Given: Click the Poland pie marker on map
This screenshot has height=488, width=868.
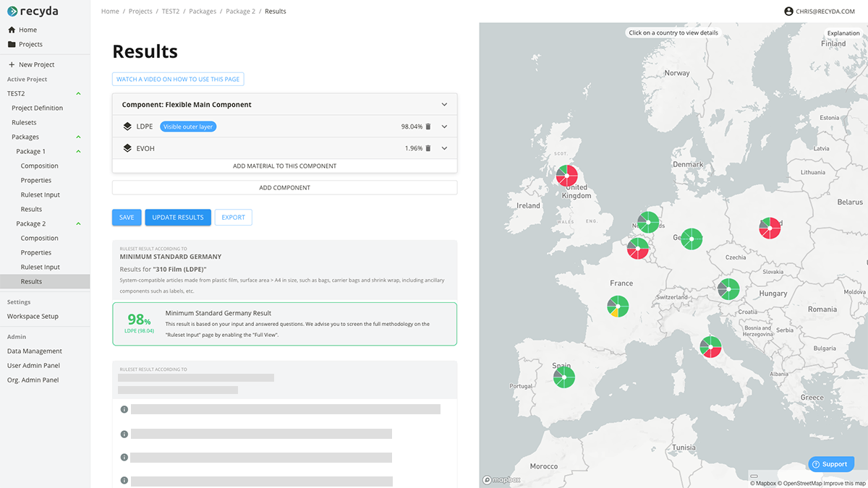Looking at the screenshot, I should (770, 228).
